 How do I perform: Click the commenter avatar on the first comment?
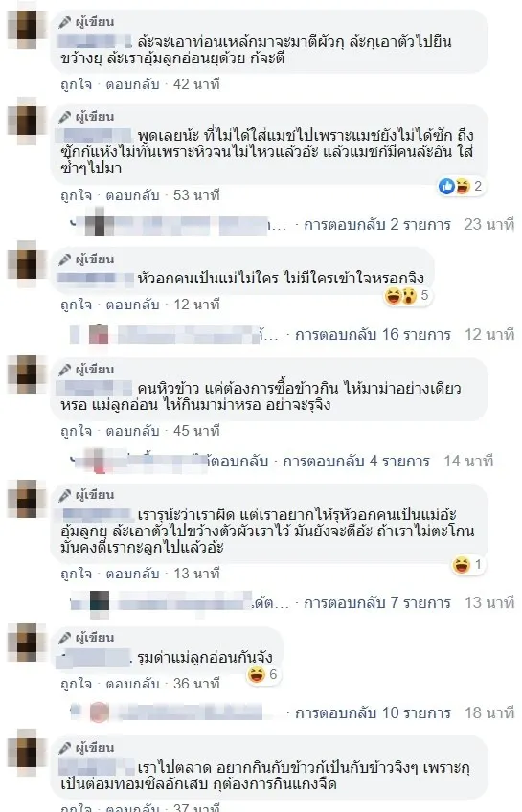(x=27, y=25)
